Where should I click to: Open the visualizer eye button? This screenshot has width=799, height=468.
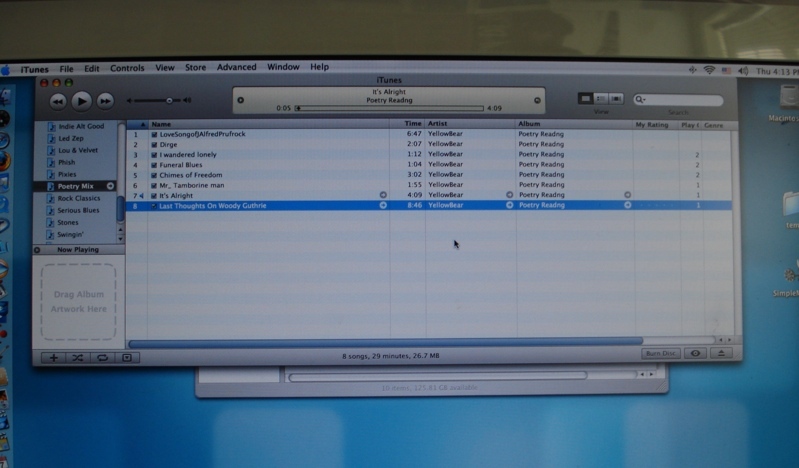tap(696, 353)
